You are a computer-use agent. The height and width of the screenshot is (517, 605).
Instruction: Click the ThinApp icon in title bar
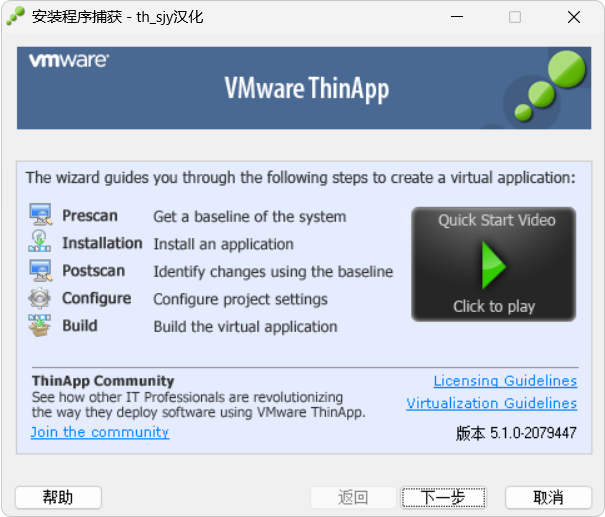pos(15,17)
